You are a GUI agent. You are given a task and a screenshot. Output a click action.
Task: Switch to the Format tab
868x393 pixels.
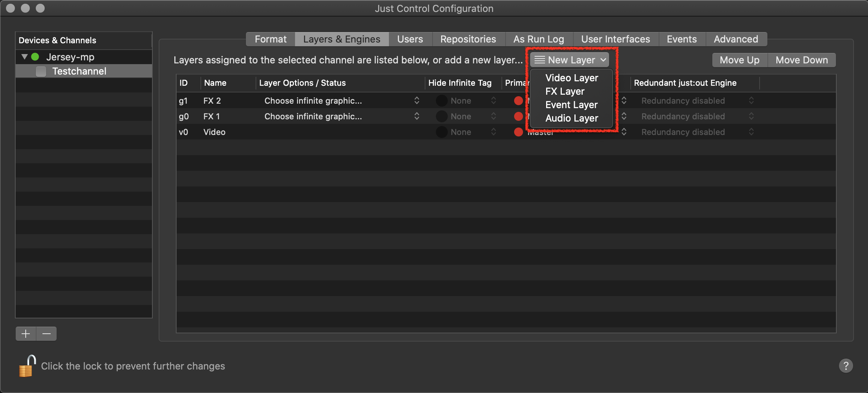point(270,39)
